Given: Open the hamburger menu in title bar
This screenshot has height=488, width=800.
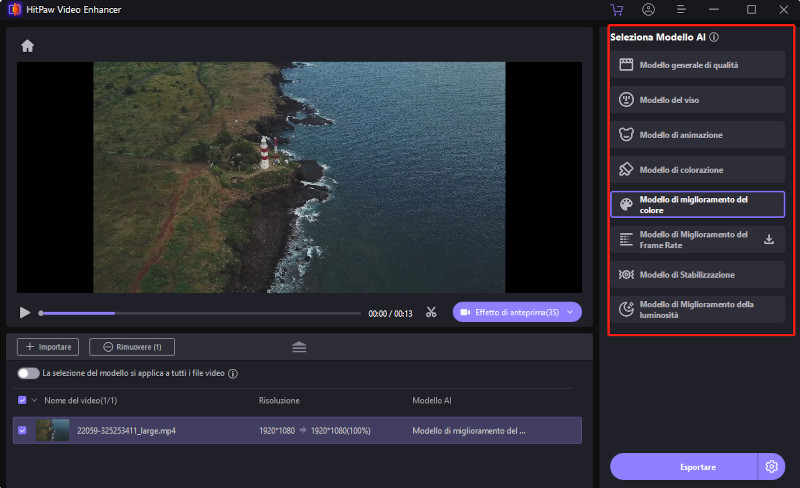Looking at the screenshot, I should [x=681, y=10].
